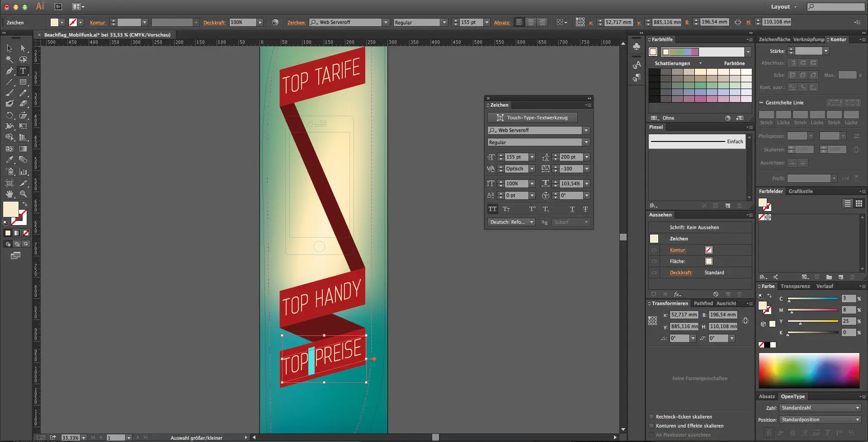Click the zoom level field showing 33,33%
The image size is (868, 442).
(x=70, y=437)
